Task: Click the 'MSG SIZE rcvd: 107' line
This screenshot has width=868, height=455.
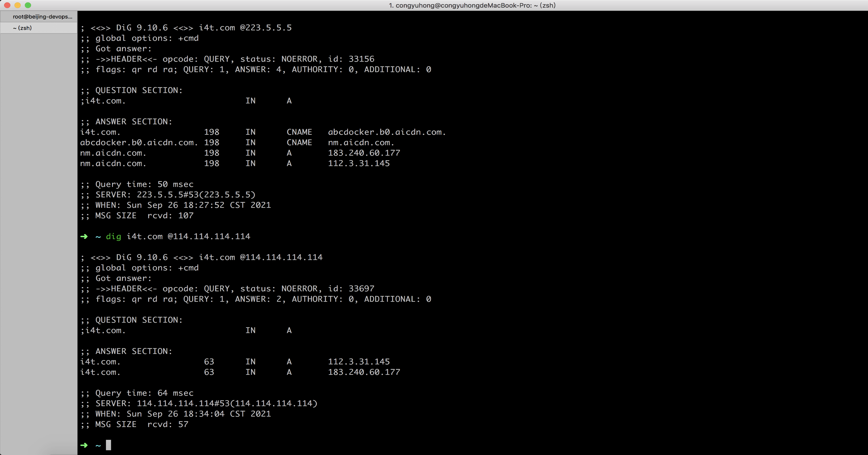Action: pyautogui.click(x=144, y=216)
